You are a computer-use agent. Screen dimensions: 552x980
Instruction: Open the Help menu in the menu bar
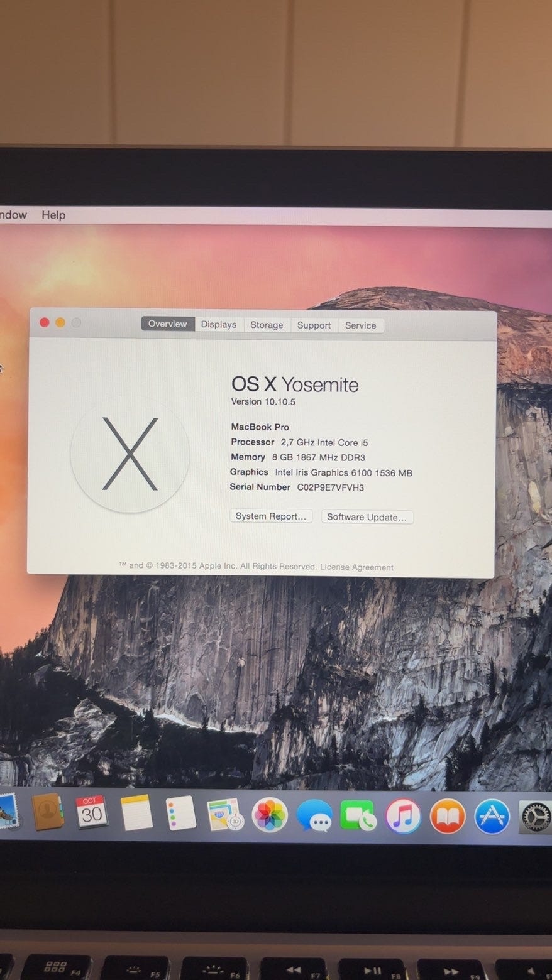(53, 215)
